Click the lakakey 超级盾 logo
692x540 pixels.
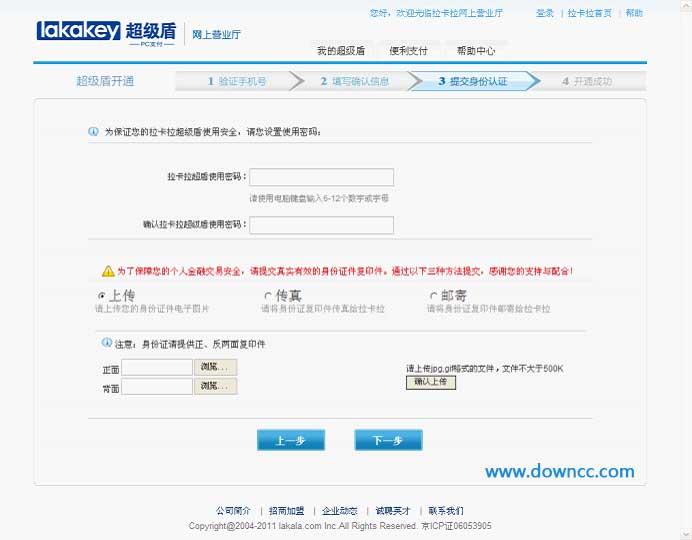coord(106,33)
